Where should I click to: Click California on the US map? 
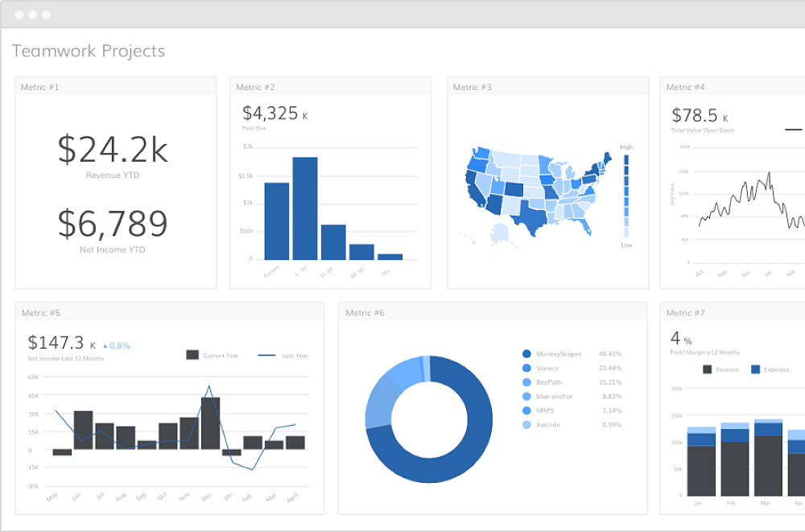tap(473, 188)
